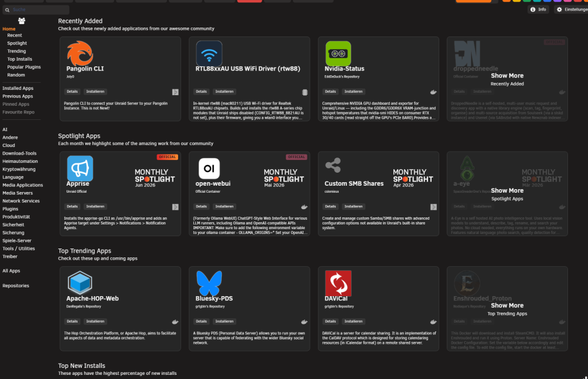
Task: Click the Sicherung category
Action: (13, 233)
